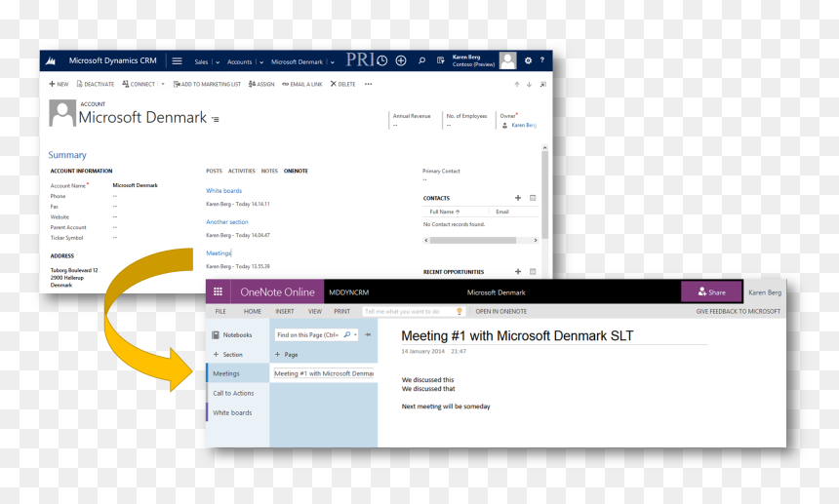This screenshot has width=839, height=504.
Task: Expand the Connect dropdown arrow
Action: 163,84
